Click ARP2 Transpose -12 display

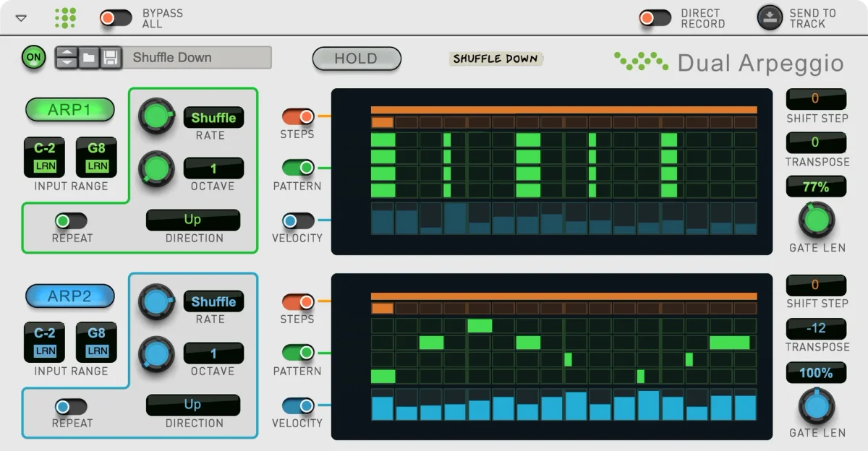point(816,328)
